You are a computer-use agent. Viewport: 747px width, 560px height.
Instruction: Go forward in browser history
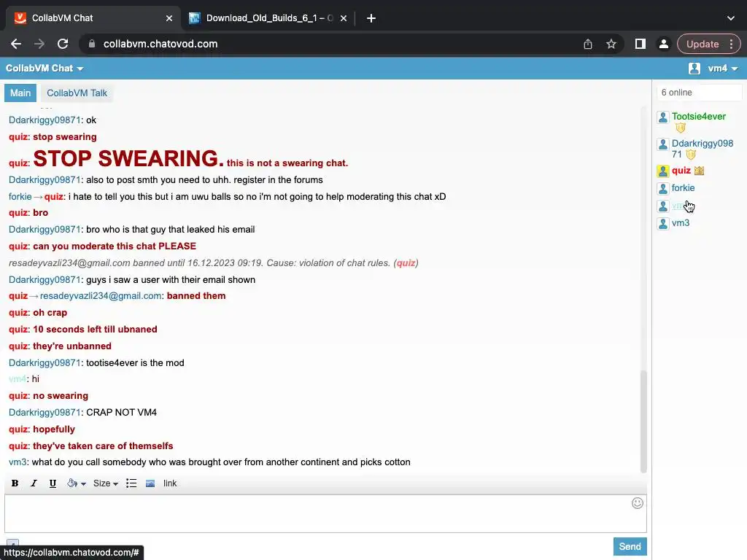pyautogui.click(x=39, y=44)
